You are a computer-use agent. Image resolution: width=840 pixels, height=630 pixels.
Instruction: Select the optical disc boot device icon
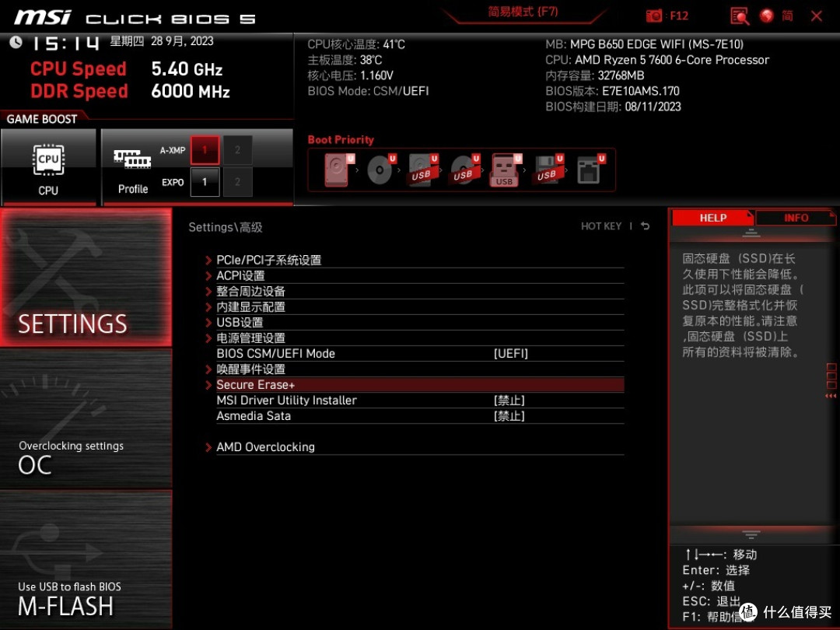(381, 170)
